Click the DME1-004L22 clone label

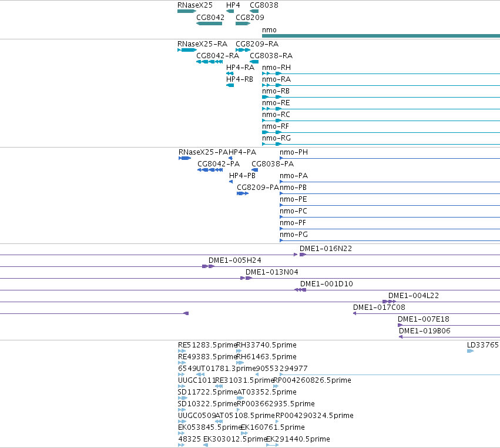pyautogui.click(x=414, y=296)
